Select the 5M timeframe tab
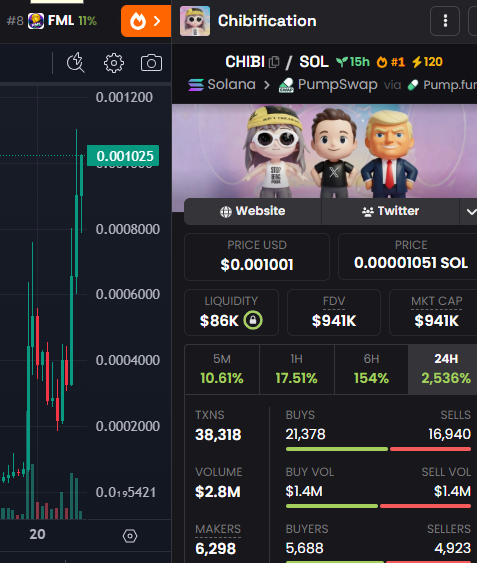The width and height of the screenshot is (477, 563). tap(222, 369)
